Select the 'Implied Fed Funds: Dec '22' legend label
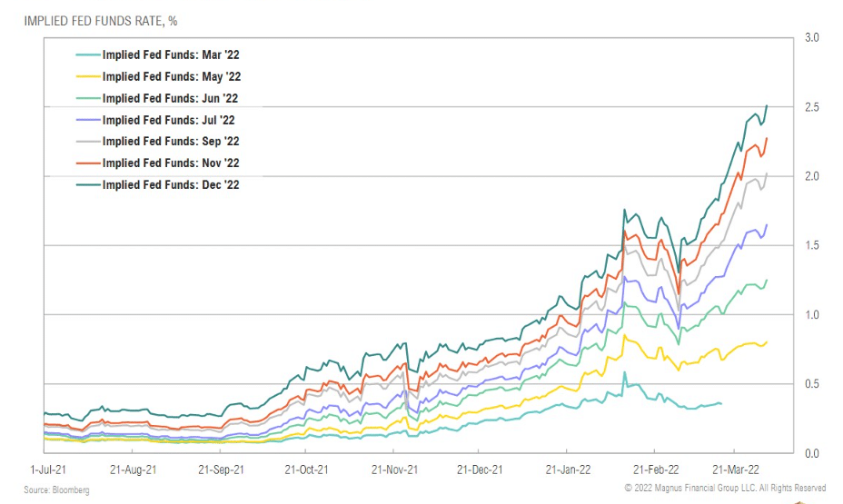843x504 pixels. pyautogui.click(x=171, y=185)
